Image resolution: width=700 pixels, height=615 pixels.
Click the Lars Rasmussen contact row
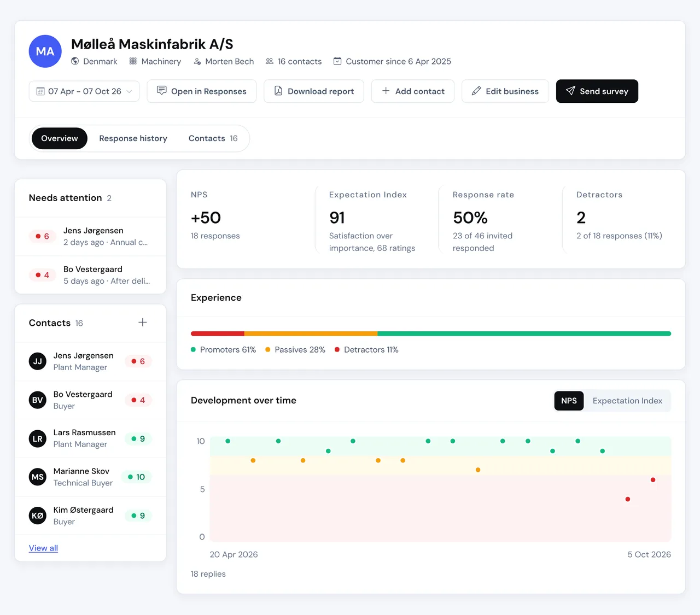pyautogui.click(x=90, y=438)
